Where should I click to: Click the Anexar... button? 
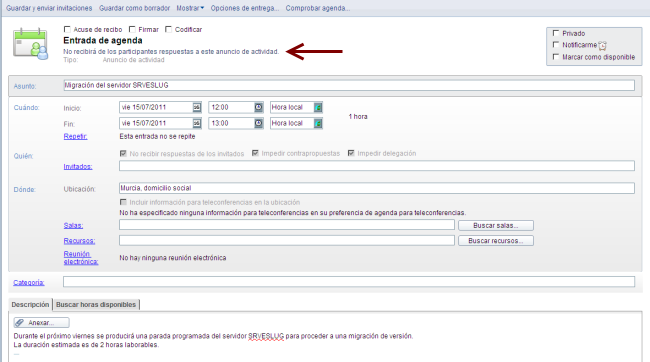[41, 323]
